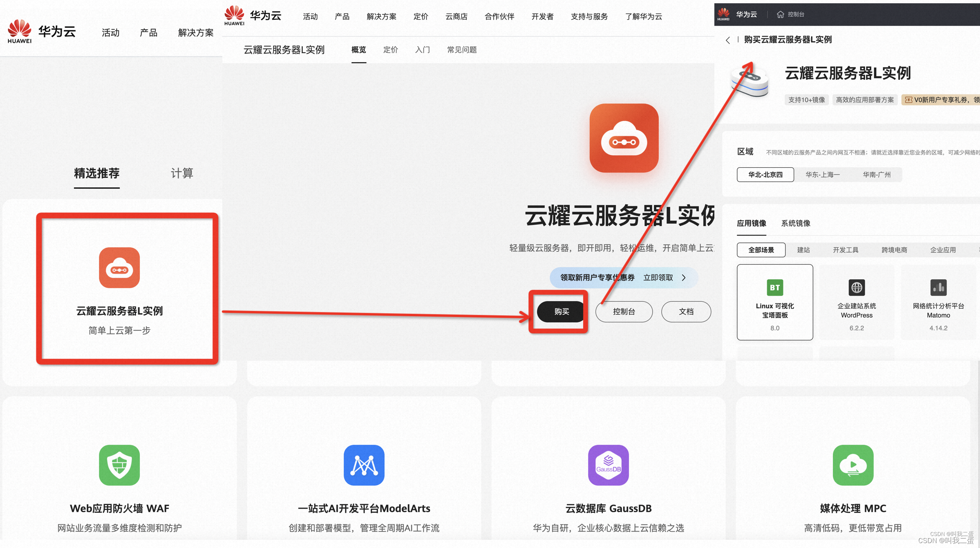Select the 跨境电商 scenario filter

(x=894, y=250)
